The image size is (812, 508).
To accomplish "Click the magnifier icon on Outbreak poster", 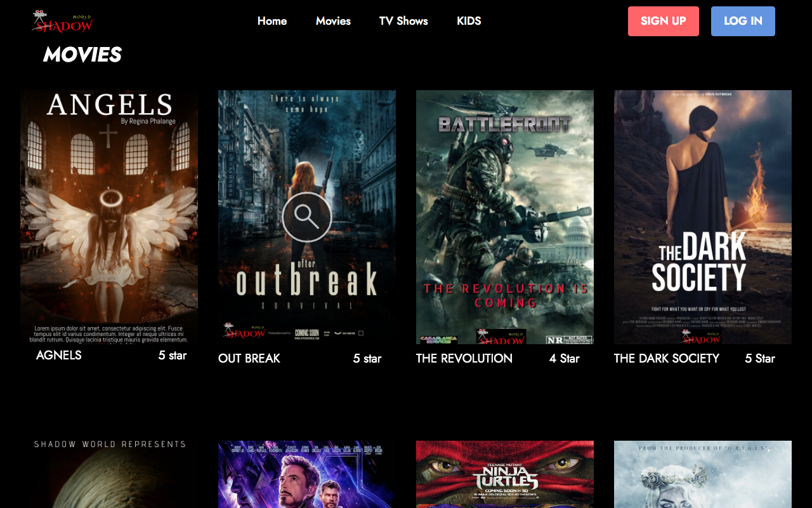I will (307, 217).
